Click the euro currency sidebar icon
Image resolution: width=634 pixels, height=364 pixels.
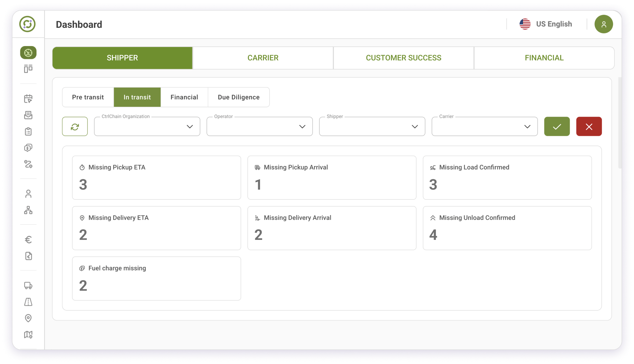pos(28,240)
